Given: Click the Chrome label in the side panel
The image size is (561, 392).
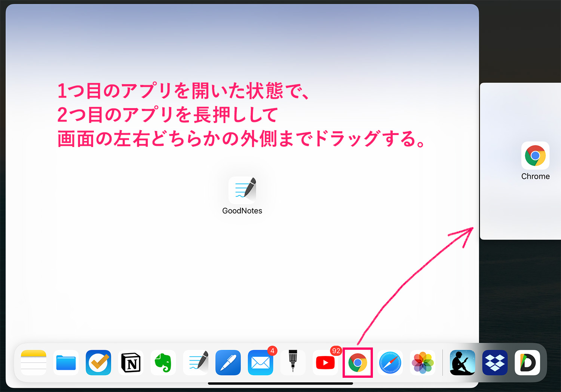Looking at the screenshot, I should pyautogui.click(x=536, y=177).
